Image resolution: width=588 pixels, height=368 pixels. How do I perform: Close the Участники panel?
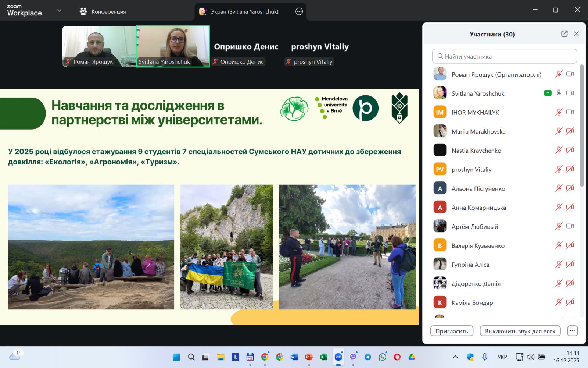(576, 34)
